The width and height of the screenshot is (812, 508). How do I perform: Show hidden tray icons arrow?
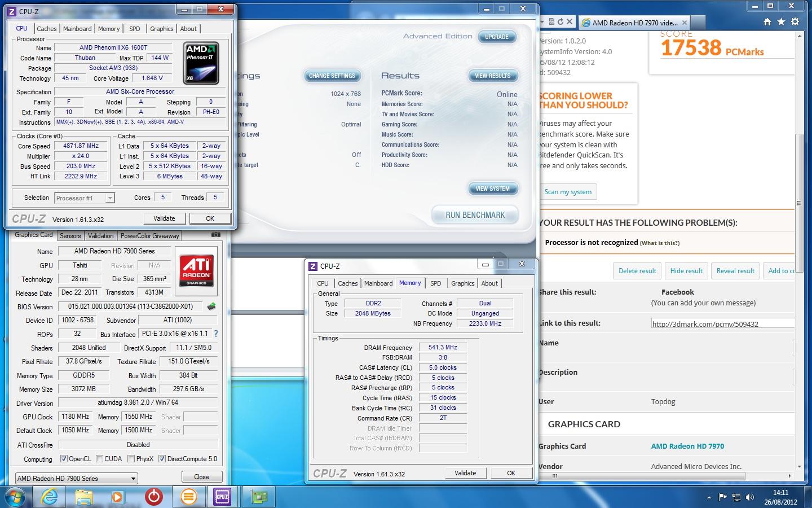tap(709, 497)
